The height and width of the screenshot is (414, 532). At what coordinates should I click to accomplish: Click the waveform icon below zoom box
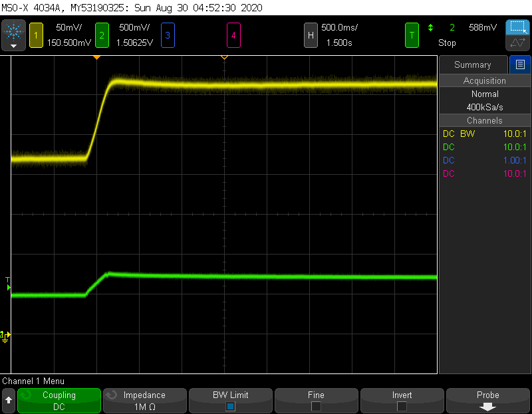517,43
